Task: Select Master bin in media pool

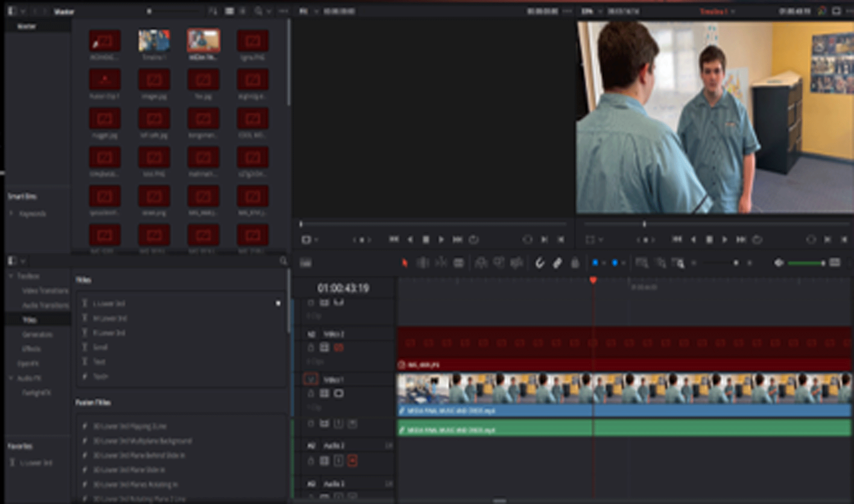Action: click(x=27, y=26)
